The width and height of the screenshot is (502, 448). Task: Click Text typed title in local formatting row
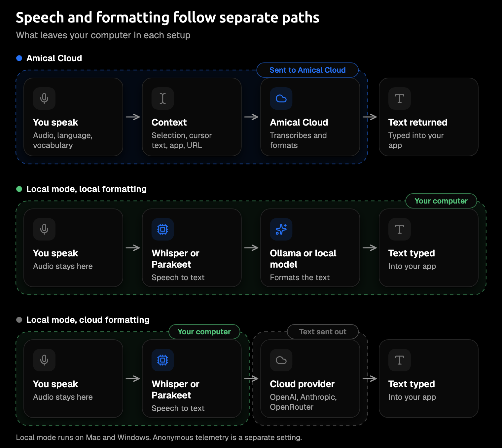click(412, 253)
